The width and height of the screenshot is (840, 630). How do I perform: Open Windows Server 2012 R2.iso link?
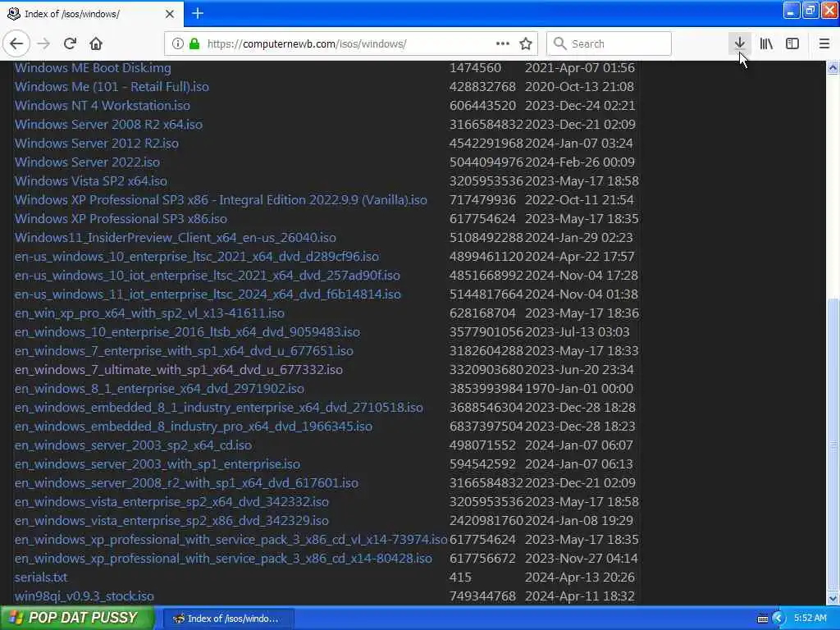pos(97,143)
